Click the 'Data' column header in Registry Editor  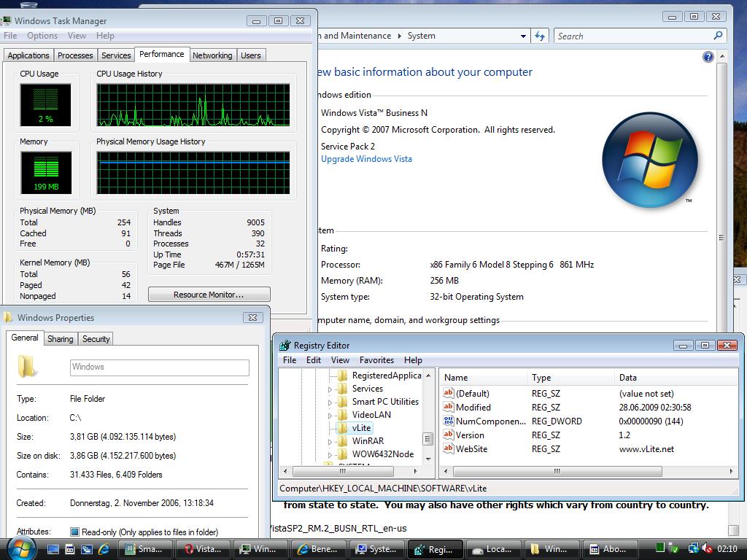(x=676, y=378)
